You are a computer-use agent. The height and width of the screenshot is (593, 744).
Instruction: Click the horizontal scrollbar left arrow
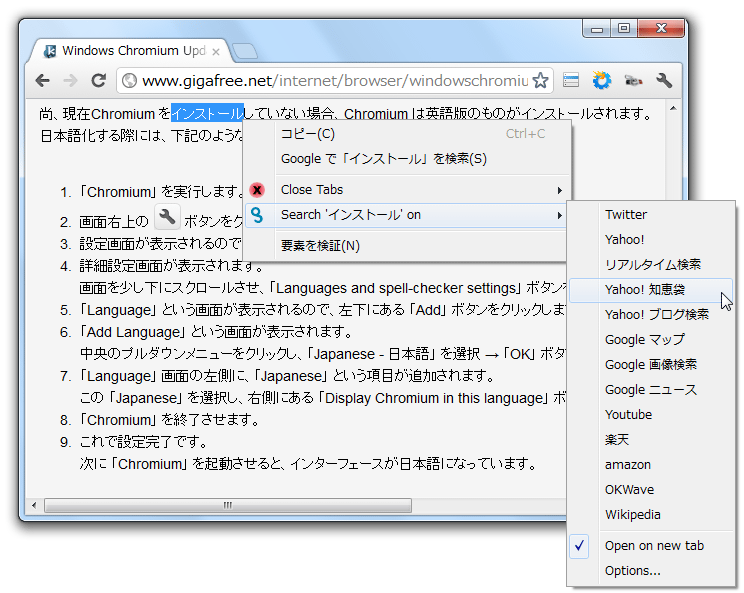34,505
